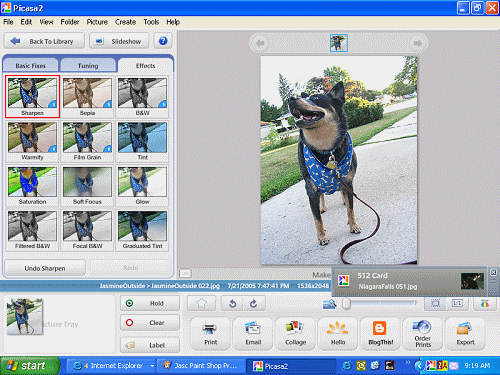Open the Folder menu
This screenshot has height=375, width=500.
pos(70,22)
